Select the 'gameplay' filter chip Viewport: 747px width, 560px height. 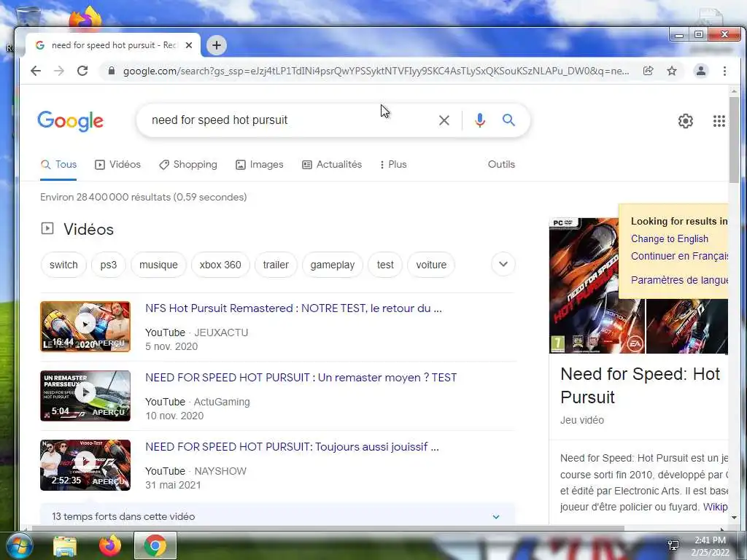[x=333, y=265]
